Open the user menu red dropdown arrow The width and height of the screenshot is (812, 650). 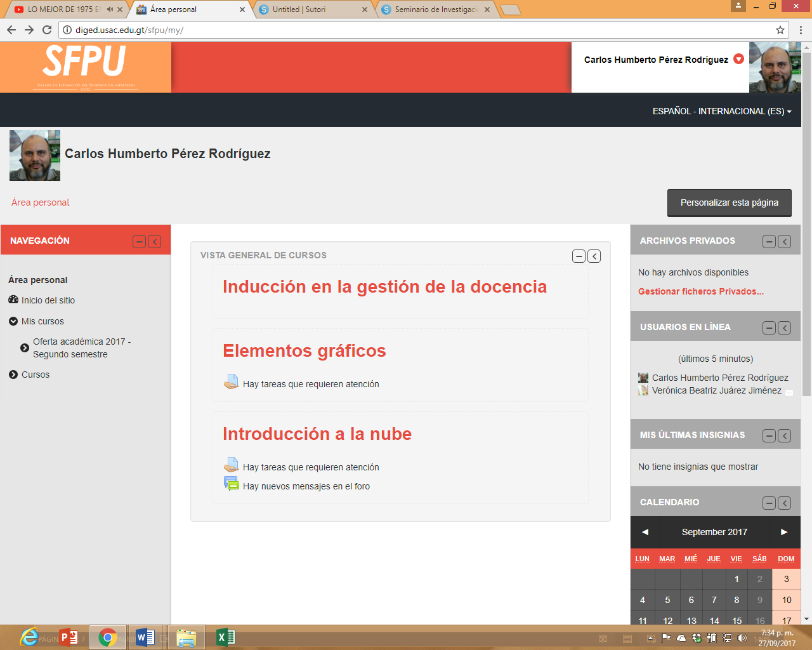[738, 59]
